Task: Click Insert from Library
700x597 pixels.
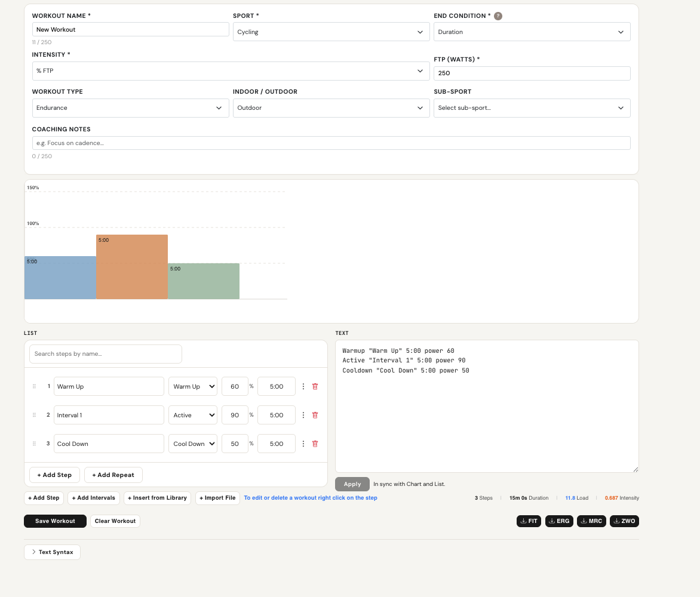Action: (158, 498)
